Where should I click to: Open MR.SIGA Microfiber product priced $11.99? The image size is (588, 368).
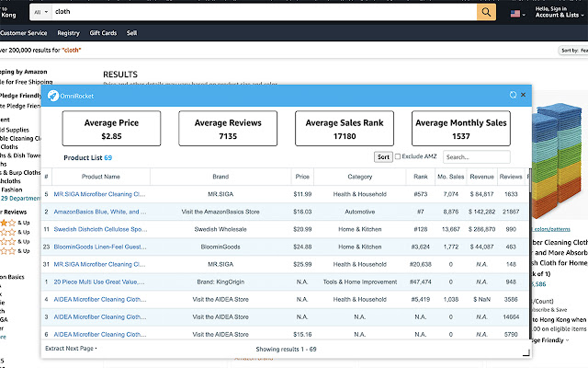[x=99, y=194]
